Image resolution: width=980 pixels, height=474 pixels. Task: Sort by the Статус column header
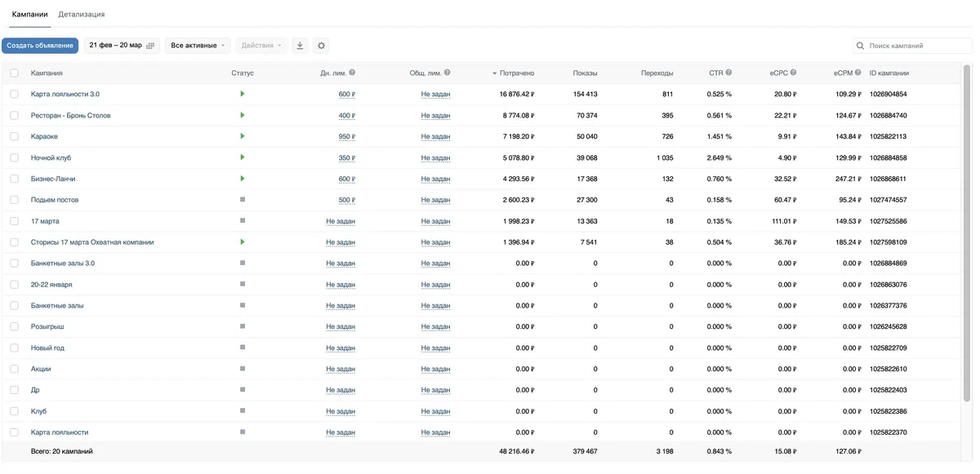tap(243, 73)
